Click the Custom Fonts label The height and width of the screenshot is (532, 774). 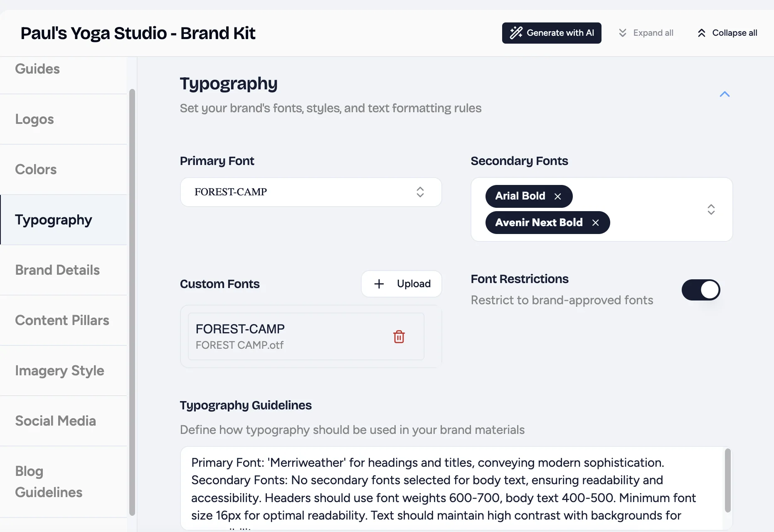click(220, 284)
